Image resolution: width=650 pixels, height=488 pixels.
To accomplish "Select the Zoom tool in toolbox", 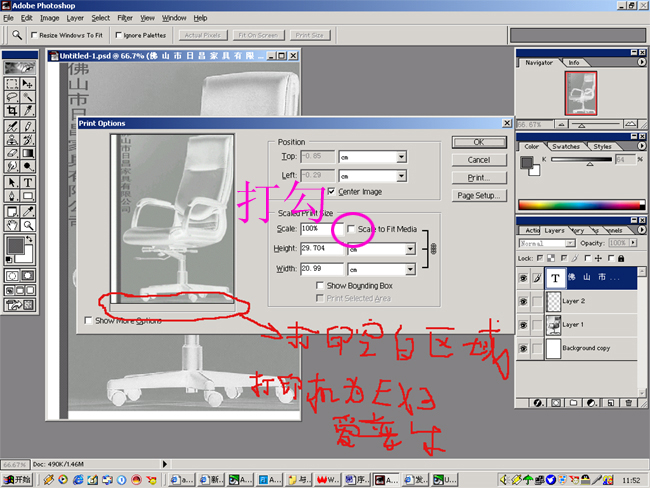I will [x=28, y=225].
